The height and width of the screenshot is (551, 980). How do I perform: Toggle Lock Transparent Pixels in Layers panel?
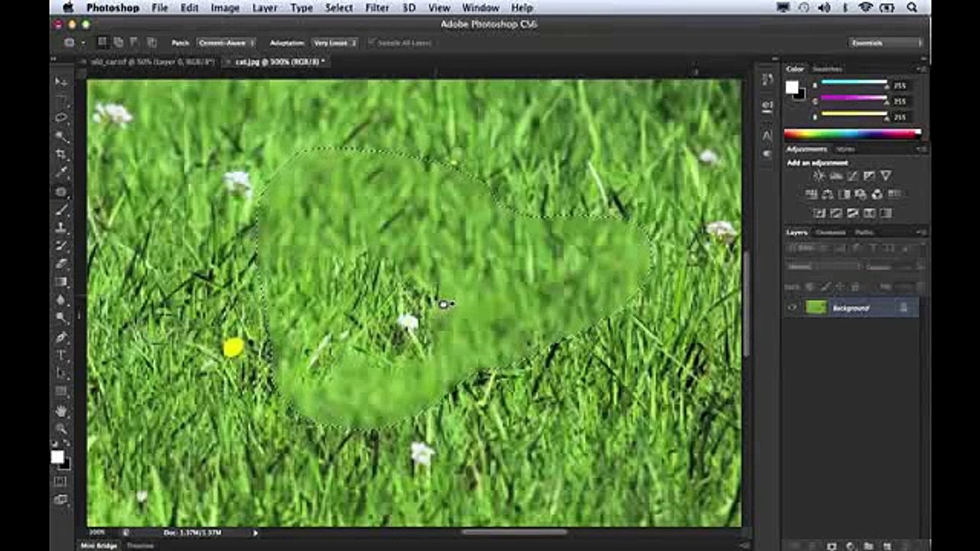click(809, 286)
